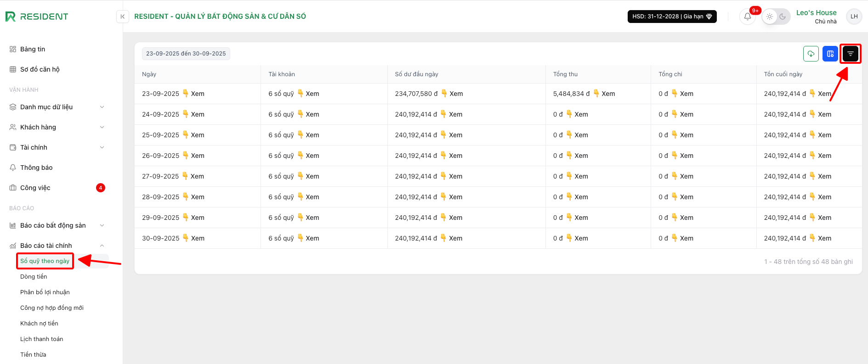The height and width of the screenshot is (364, 868).
Task: Click the green cloud download icon
Action: 811,54
